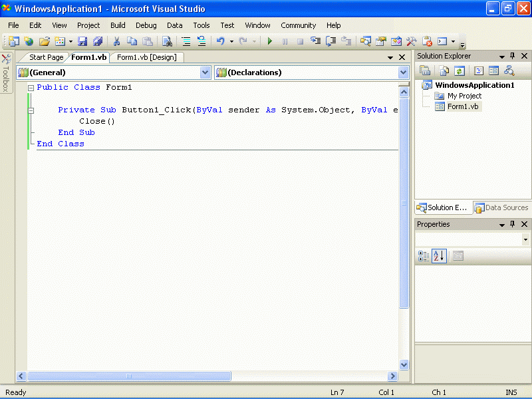Viewport: 532px width, 399px height.
Task: Open the Add New Item dropdown arrow
Action: click(x=70, y=42)
